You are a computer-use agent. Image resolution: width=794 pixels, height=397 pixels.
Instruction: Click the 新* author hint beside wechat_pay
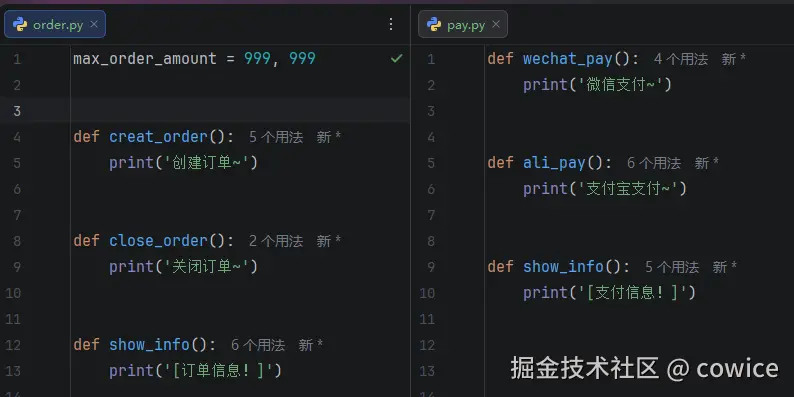tap(734, 59)
